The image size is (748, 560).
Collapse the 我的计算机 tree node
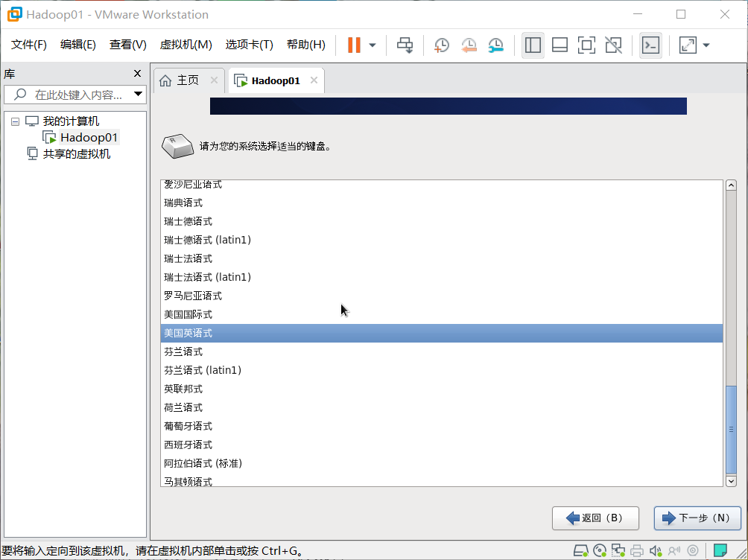[15, 121]
